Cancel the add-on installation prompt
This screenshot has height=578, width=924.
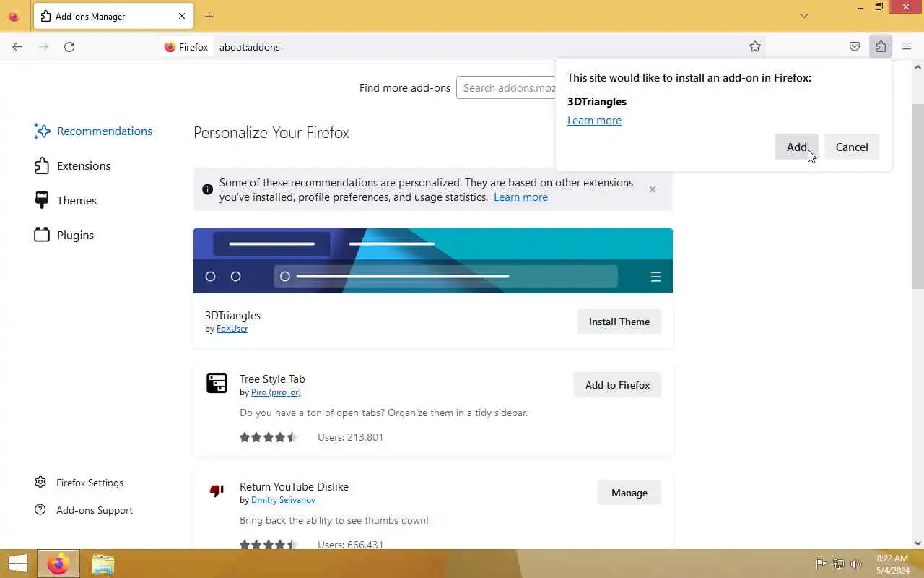(x=852, y=147)
